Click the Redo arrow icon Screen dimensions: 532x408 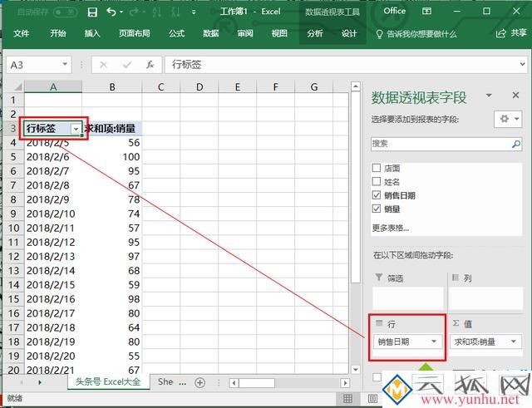pyautogui.click(x=134, y=12)
